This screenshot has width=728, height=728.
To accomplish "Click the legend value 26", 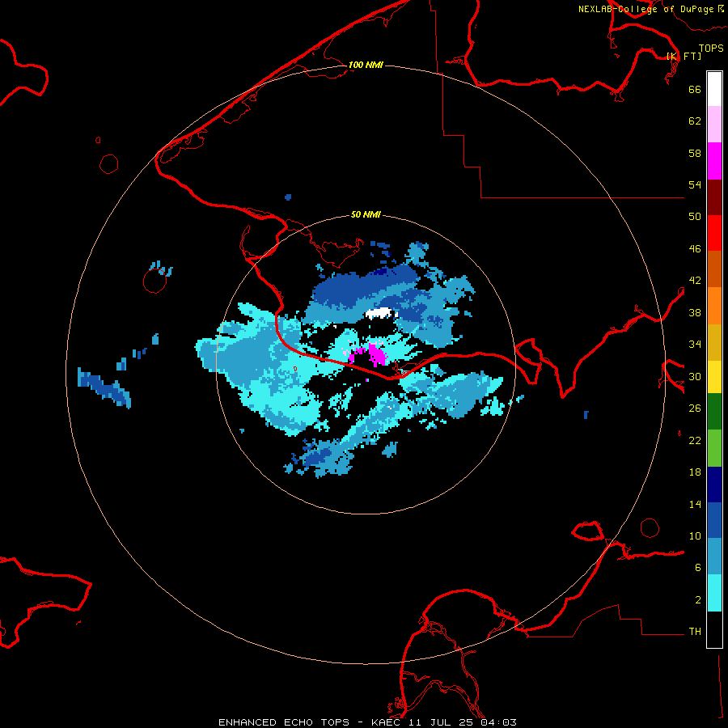I will pyautogui.click(x=695, y=408).
